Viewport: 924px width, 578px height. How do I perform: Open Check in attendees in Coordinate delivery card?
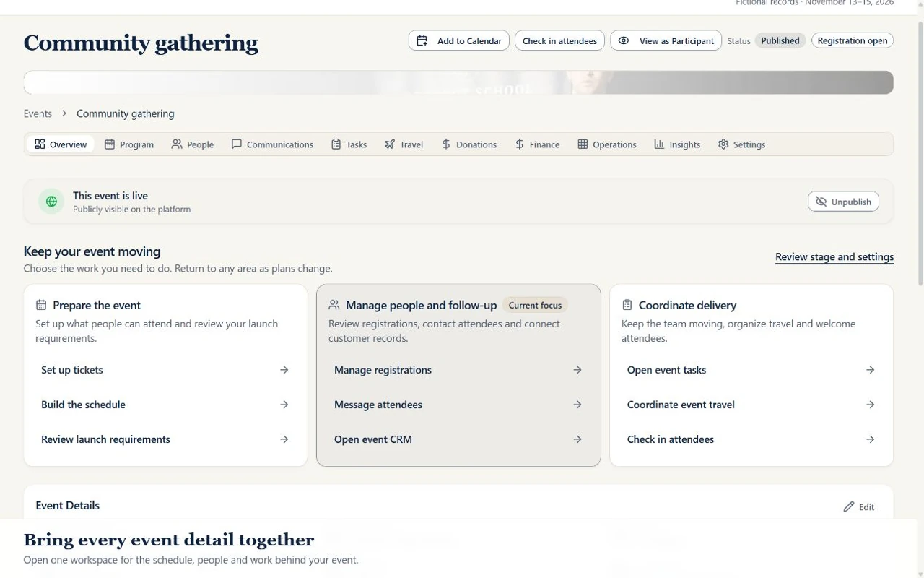coord(751,439)
